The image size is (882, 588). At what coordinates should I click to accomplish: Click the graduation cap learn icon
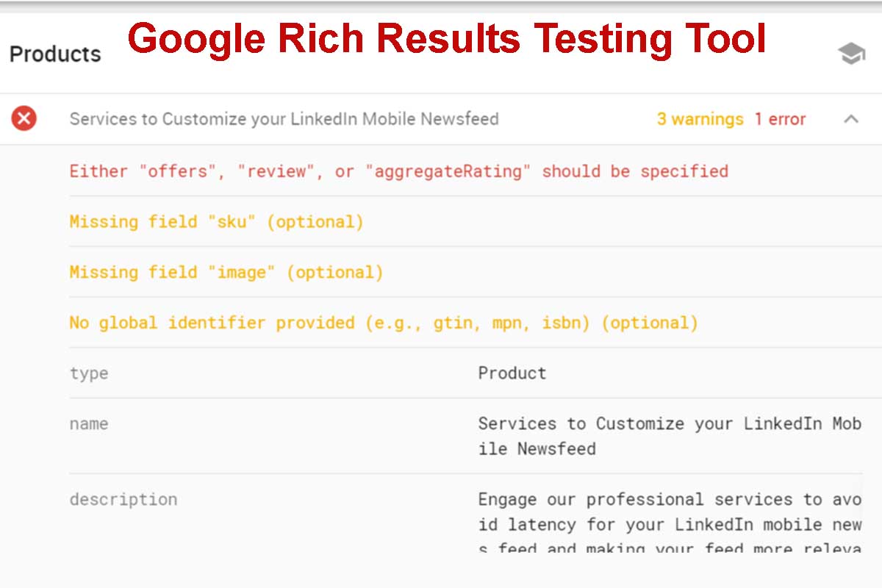pyautogui.click(x=851, y=54)
